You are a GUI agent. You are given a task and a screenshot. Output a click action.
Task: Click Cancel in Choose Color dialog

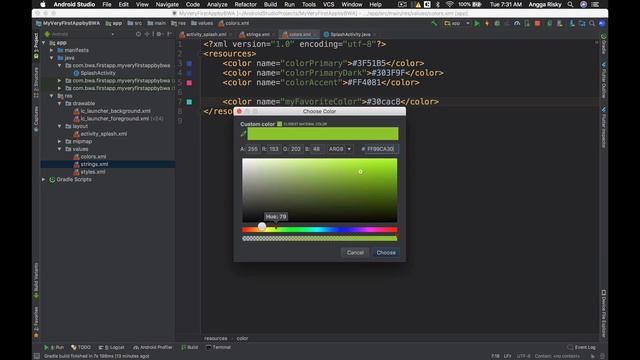pyautogui.click(x=355, y=253)
